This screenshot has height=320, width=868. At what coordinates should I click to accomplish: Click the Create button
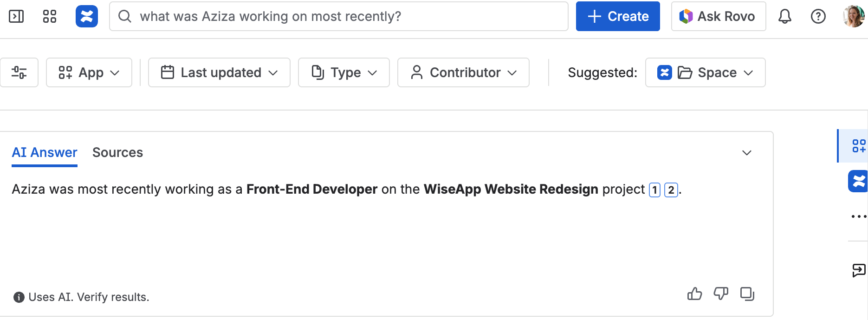[618, 17]
